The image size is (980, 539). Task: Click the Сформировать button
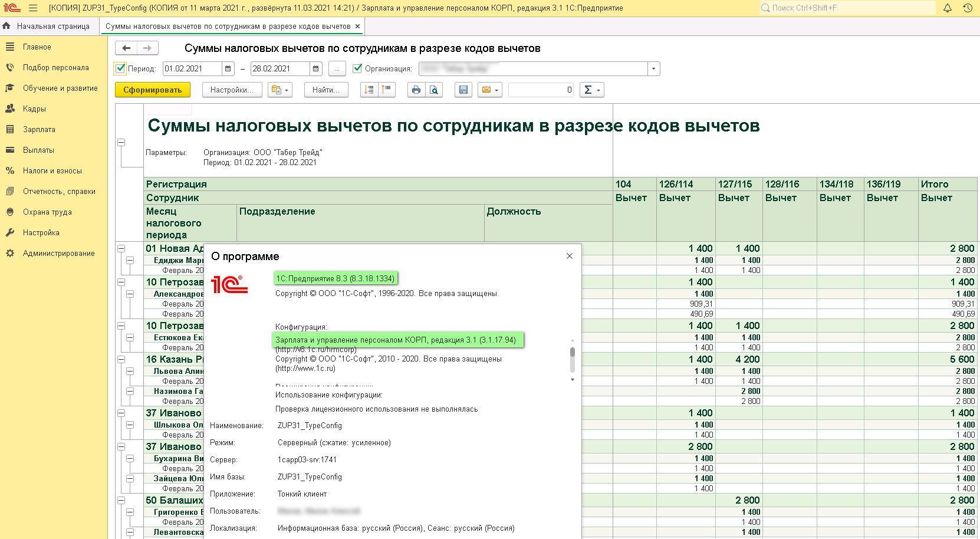[x=153, y=90]
